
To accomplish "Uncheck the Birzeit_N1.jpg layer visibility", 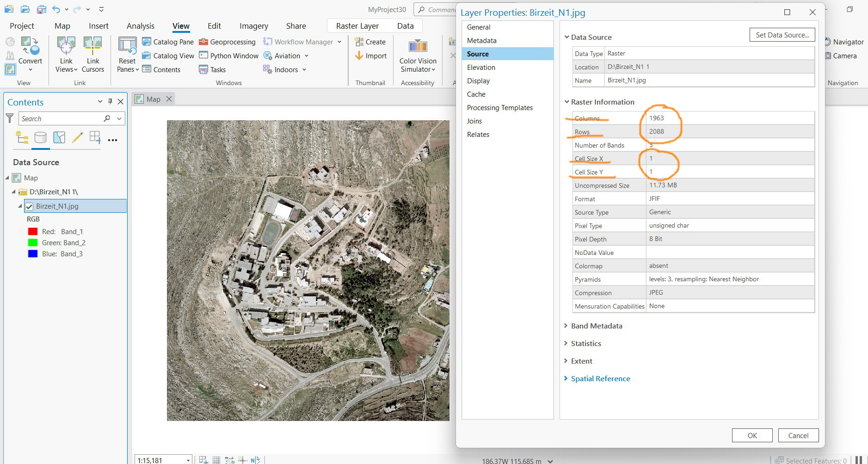I will (x=30, y=206).
